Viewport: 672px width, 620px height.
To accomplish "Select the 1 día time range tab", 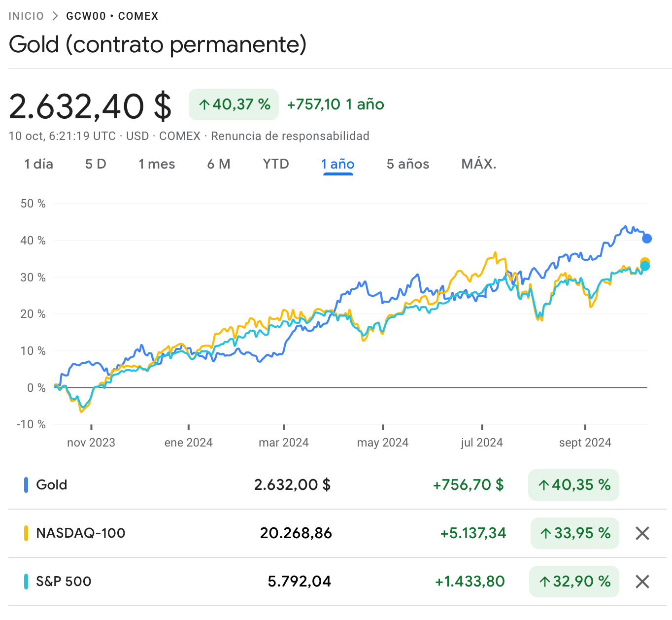I will tap(39, 164).
